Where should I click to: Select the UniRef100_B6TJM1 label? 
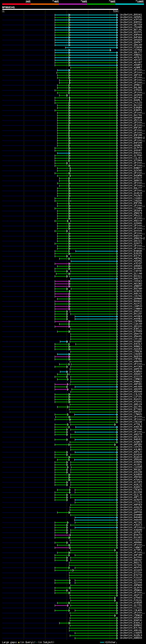(x=131, y=30)
